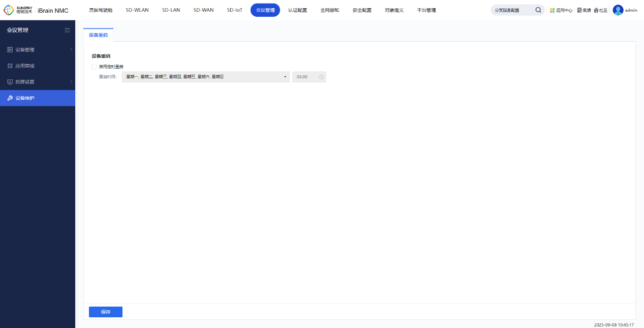Open the 安全配置 top menu
644x328 pixels.
pyautogui.click(x=361, y=10)
